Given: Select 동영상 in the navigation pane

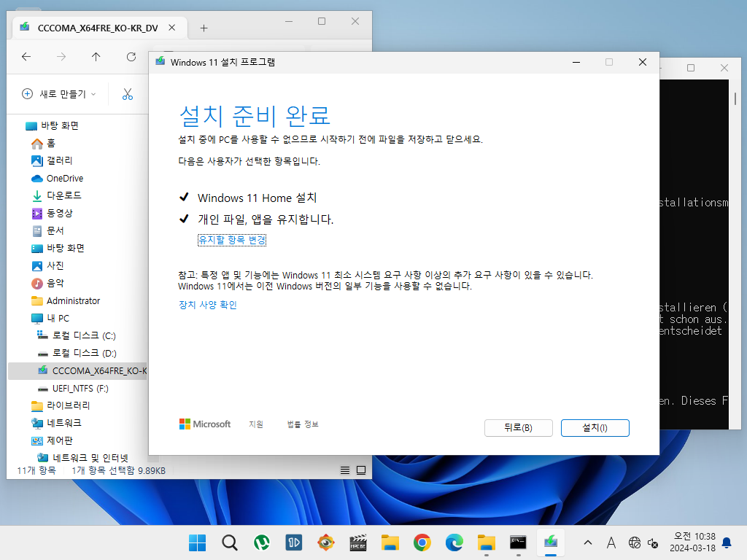Looking at the screenshot, I should [52, 214].
